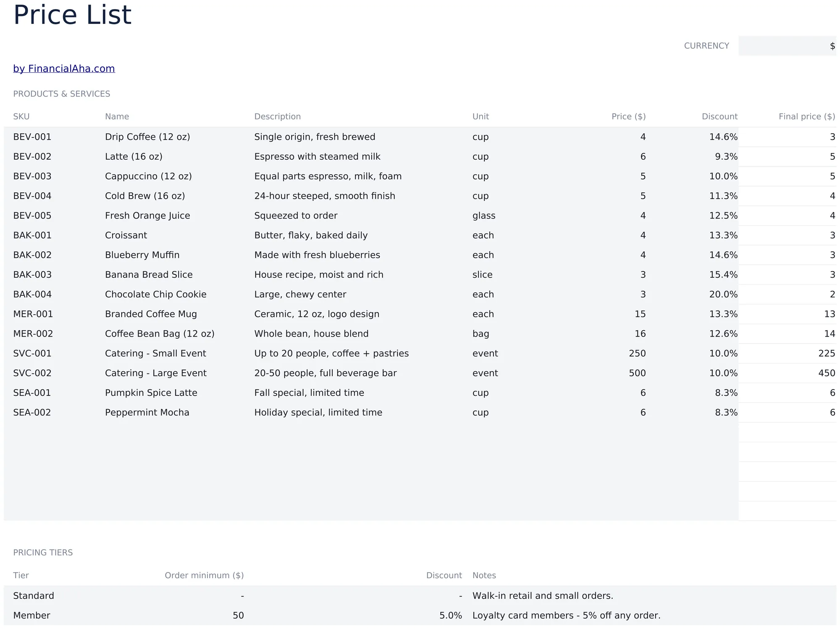Click Cold Brew discount 11.3%
This screenshot has height=629, width=840.
(723, 196)
